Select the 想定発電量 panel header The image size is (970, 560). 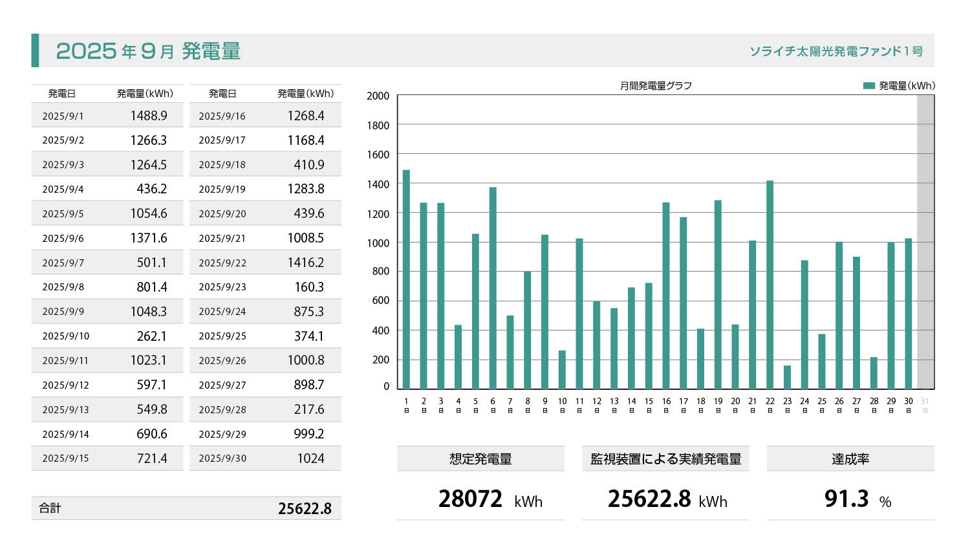480,459
